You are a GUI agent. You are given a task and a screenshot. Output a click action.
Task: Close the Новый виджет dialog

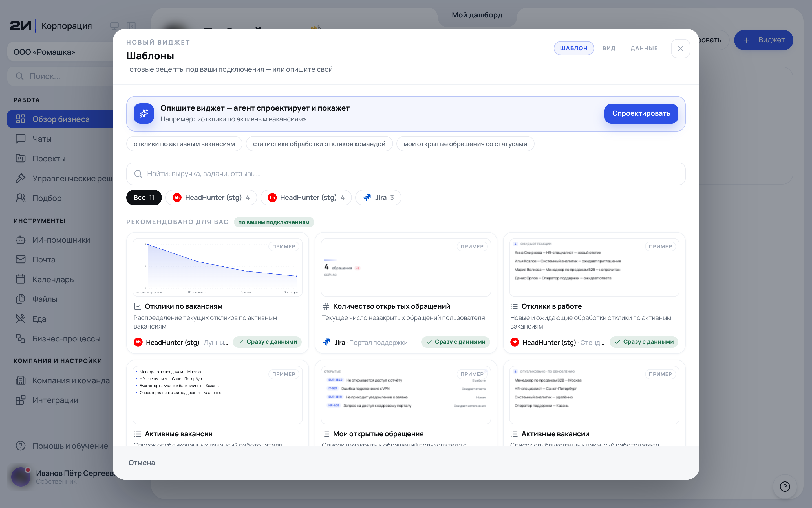(x=680, y=48)
